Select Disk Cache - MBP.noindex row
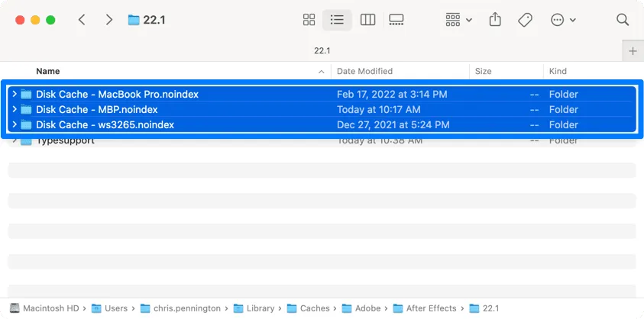Viewport: 644px width, 319px height. tap(322, 109)
